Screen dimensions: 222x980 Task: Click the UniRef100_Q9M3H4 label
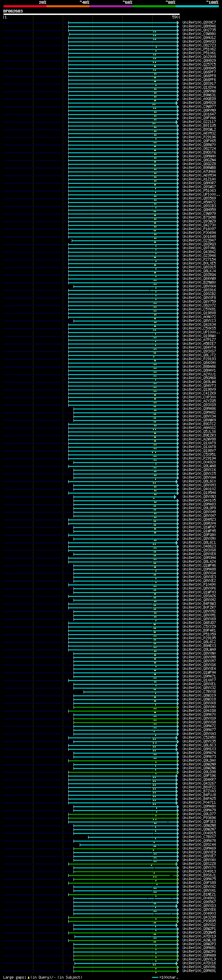pyautogui.click(x=199, y=558)
